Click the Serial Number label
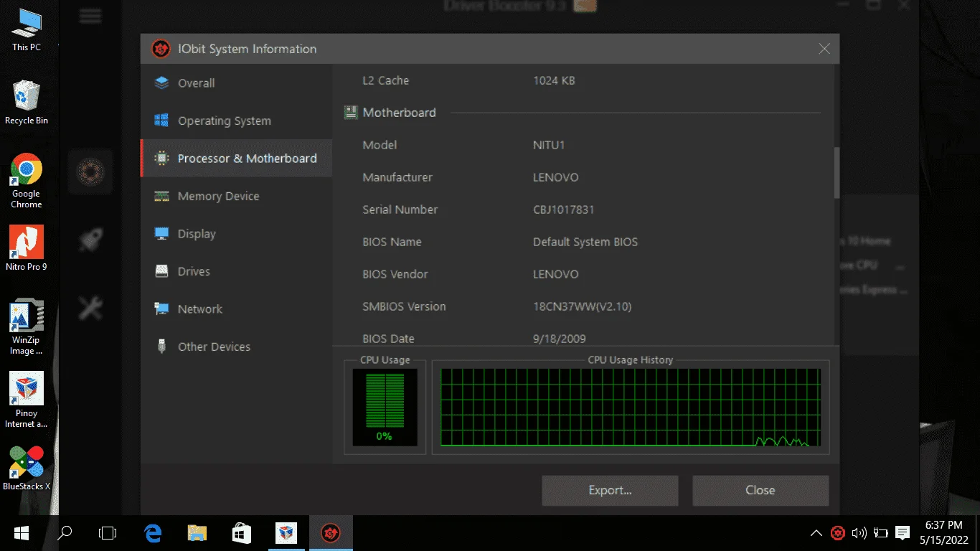This screenshot has height=551, width=980. [x=400, y=209]
